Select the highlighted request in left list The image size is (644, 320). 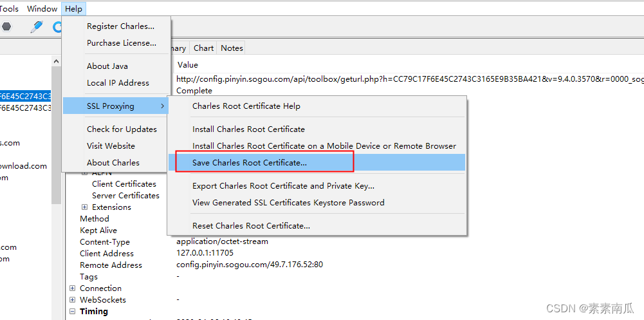tap(26, 97)
